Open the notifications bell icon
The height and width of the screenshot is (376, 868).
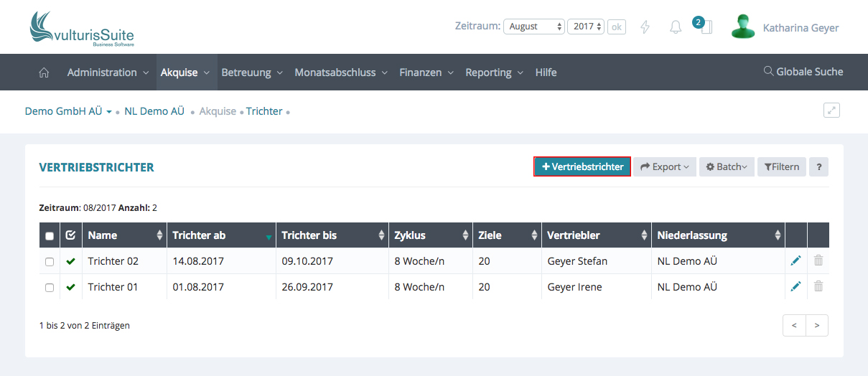[x=676, y=27]
